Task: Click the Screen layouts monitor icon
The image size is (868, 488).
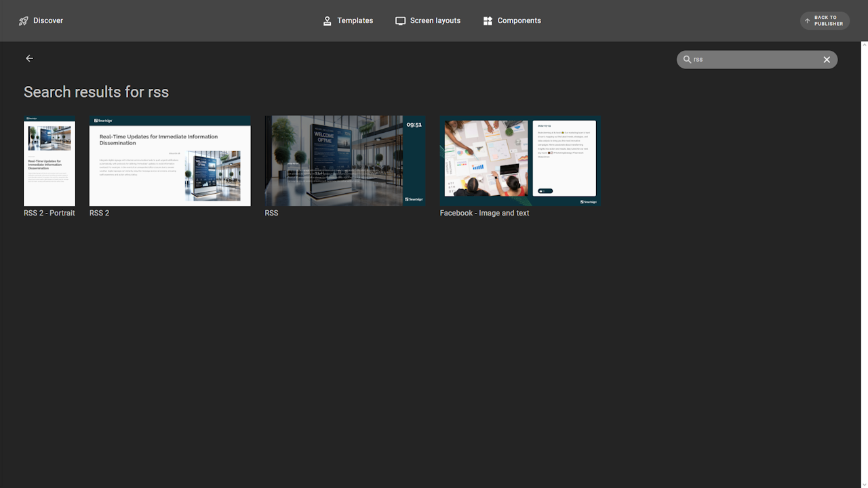Action: coord(401,21)
